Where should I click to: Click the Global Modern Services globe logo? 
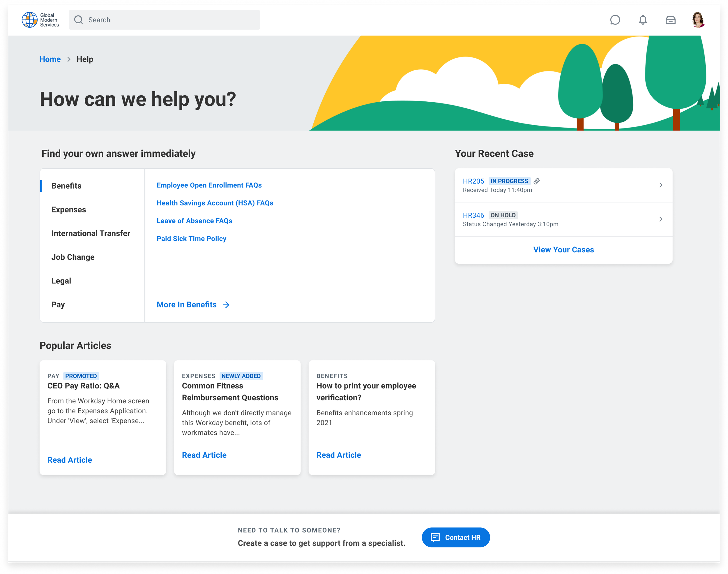[x=29, y=20]
